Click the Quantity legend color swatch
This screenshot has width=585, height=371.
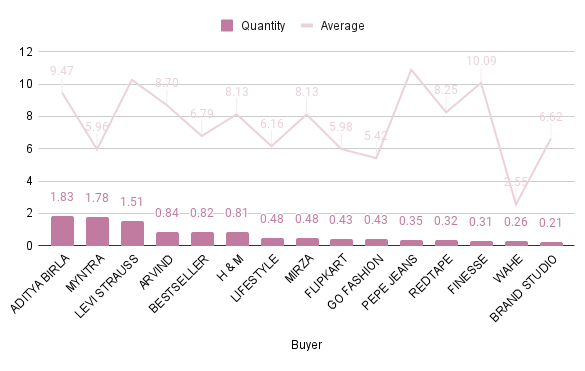[227, 26]
